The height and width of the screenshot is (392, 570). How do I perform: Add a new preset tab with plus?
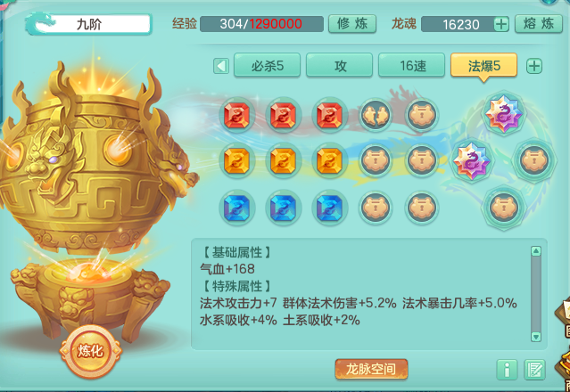pyautogui.click(x=534, y=66)
